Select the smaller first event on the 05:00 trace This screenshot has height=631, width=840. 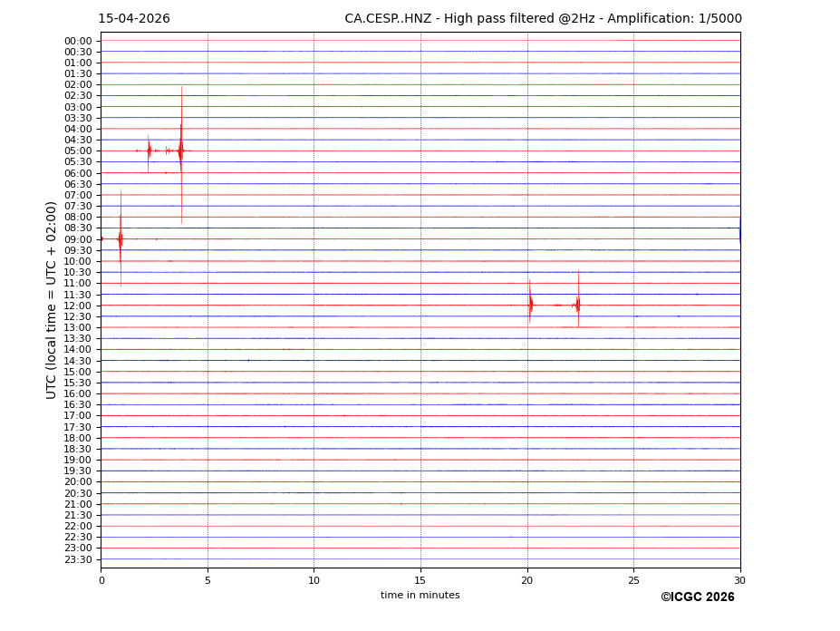coord(149,150)
